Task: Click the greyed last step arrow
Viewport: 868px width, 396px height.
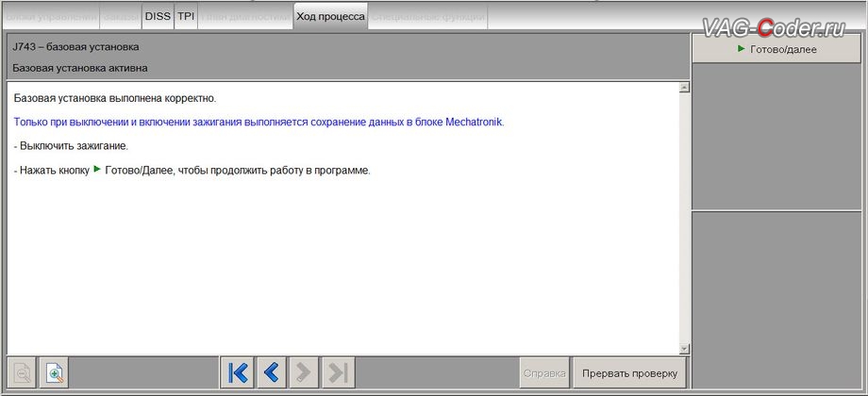Action: point(338,372)
